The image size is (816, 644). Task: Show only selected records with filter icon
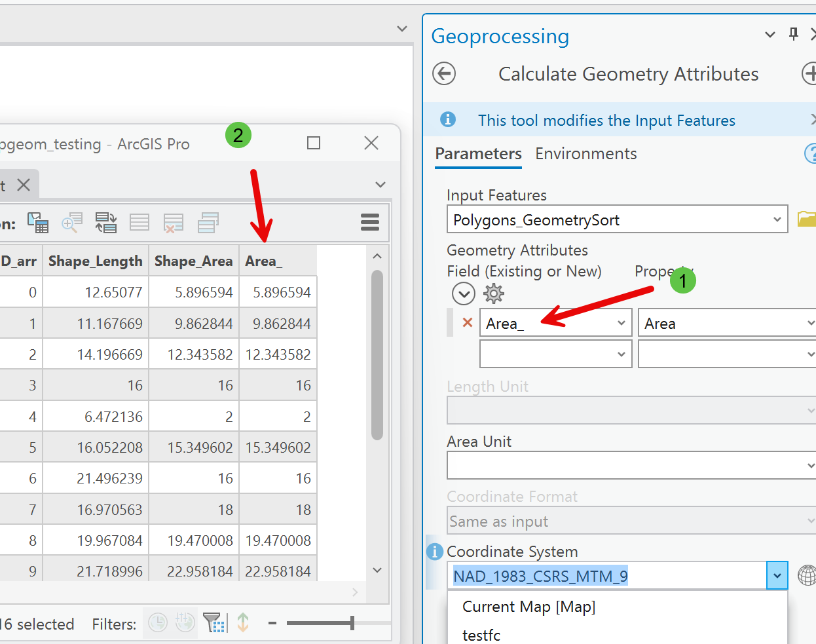[212, 623]
